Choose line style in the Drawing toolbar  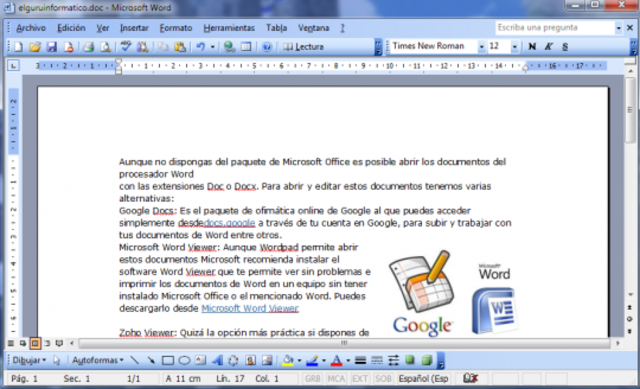(360, 360)
